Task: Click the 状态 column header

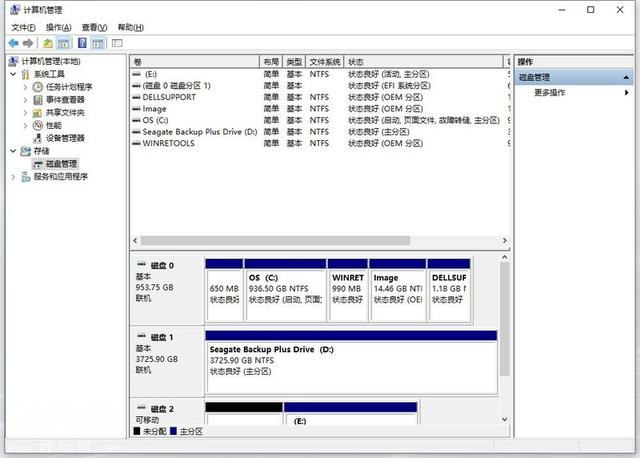Action: tap(423, 62)
